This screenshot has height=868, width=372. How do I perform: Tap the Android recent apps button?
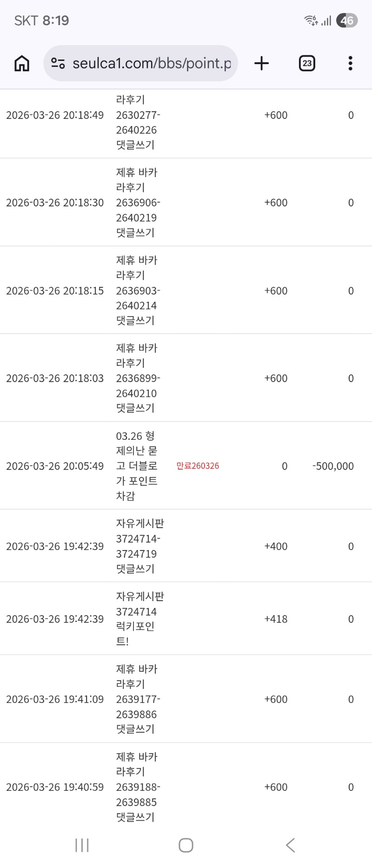click(x=82, y=845)
